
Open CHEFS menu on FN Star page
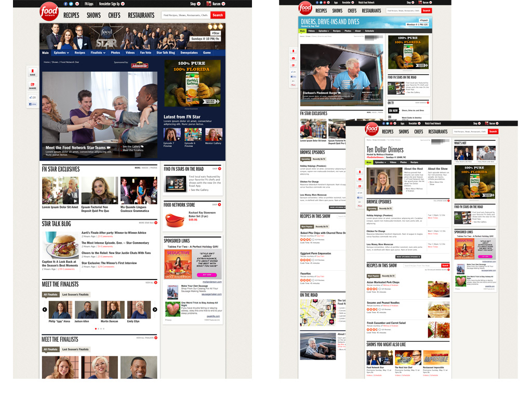114,15
